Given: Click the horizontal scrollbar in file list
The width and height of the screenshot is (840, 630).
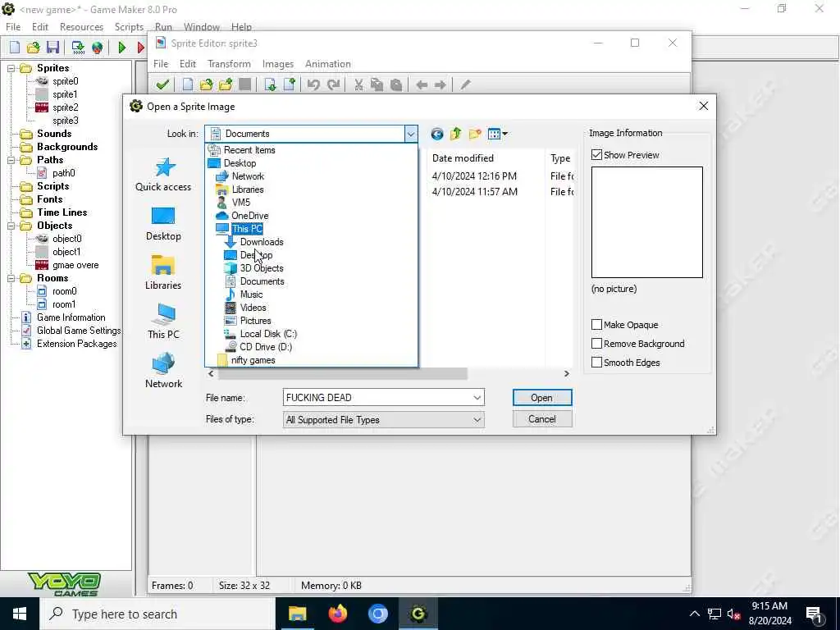Looking at the screenshot, I should click(342, 373).
